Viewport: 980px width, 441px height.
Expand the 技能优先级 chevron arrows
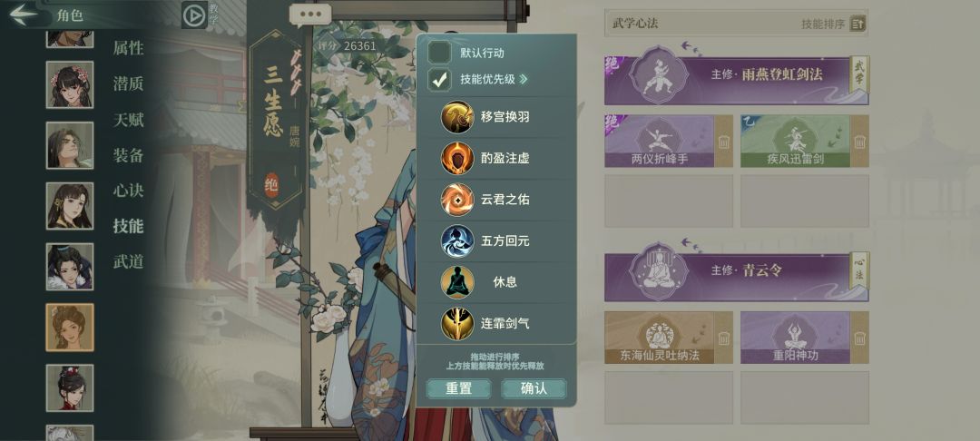coord(524,79)
